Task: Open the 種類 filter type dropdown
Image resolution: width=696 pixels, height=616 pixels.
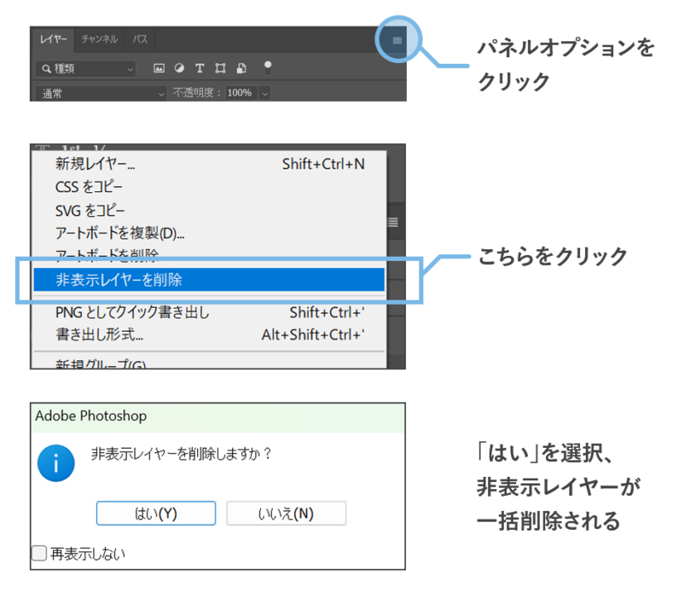Action: pos(85,69)
